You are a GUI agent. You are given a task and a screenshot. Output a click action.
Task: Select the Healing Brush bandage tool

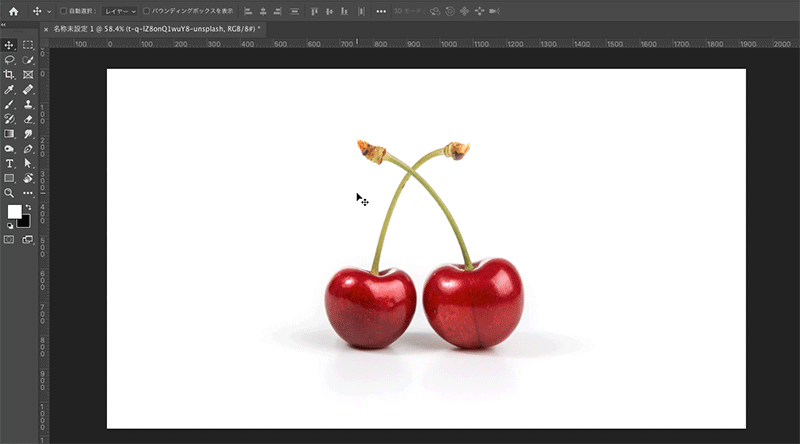coord(28,90)
